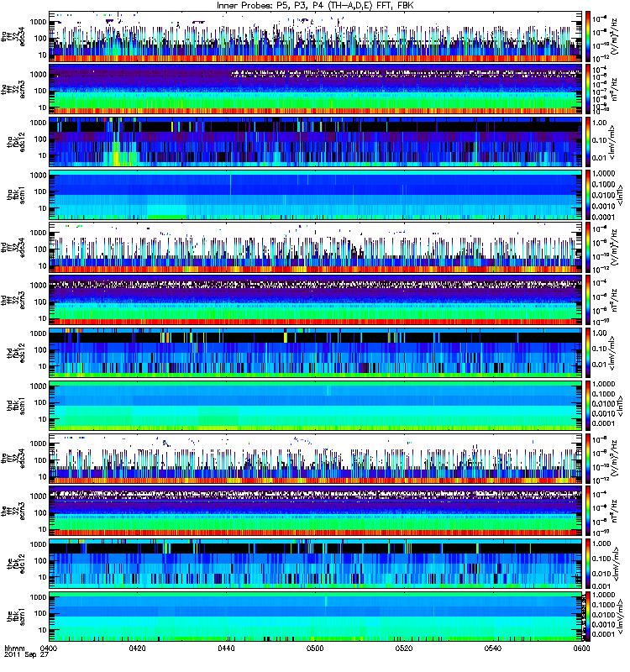Click the '1000' y-tick of tha fbk edc12 panel
The width and height of the screenshot is (630, 672).
point(39,123)
